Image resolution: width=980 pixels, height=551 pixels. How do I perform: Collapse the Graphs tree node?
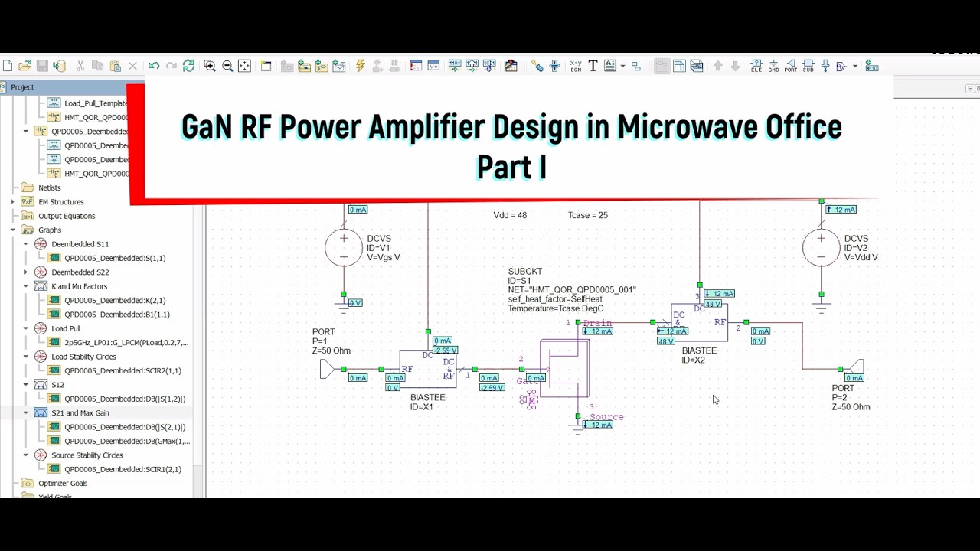[x=12, y=230]
